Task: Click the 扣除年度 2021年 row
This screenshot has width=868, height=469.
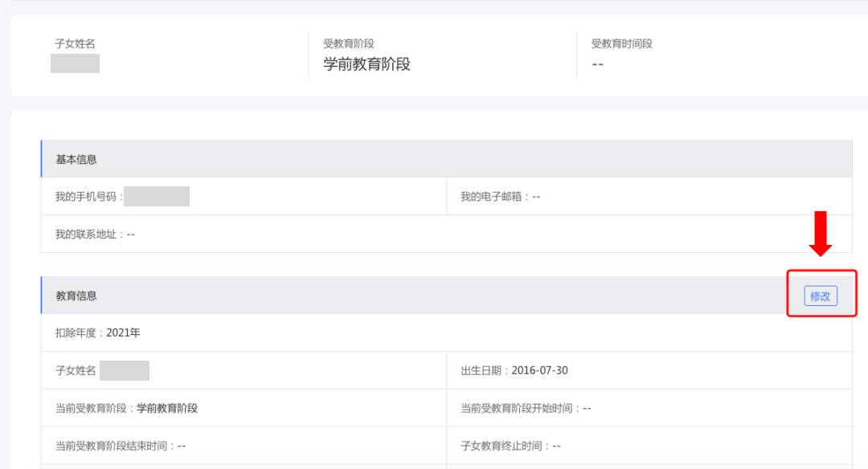Action: [96, 332]
